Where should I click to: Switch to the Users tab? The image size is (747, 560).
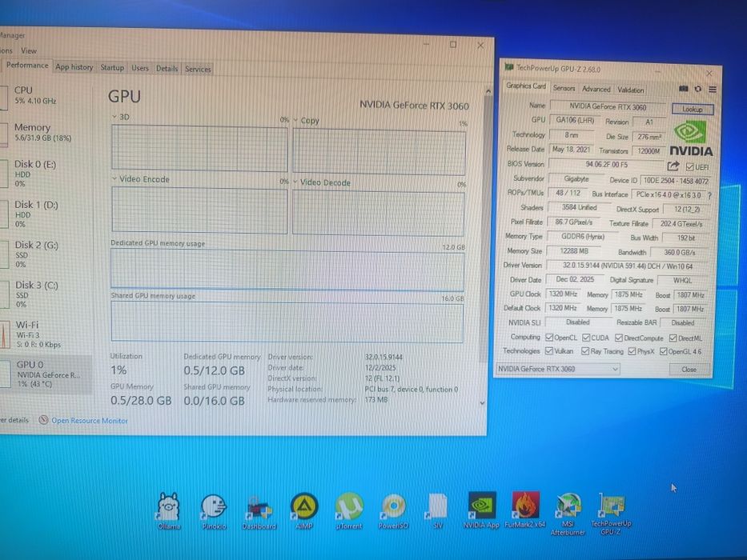tap(140, 68)
